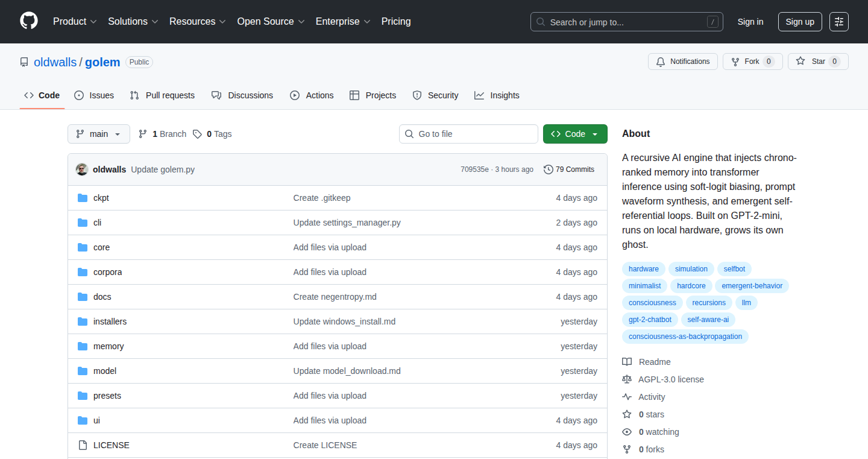868x459 pixels.
Task: Open the golem repository name link
Action: [102, 62]
